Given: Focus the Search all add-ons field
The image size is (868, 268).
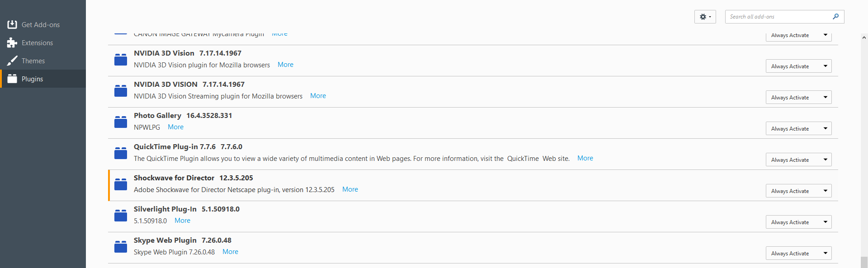Looking at the screenshot, I should coord(778,17).
